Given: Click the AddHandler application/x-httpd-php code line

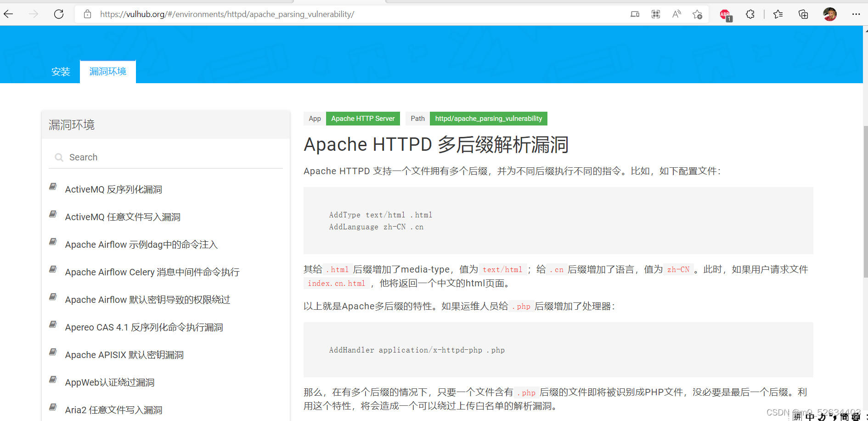Looking at the screenshot, I should 417,350.
